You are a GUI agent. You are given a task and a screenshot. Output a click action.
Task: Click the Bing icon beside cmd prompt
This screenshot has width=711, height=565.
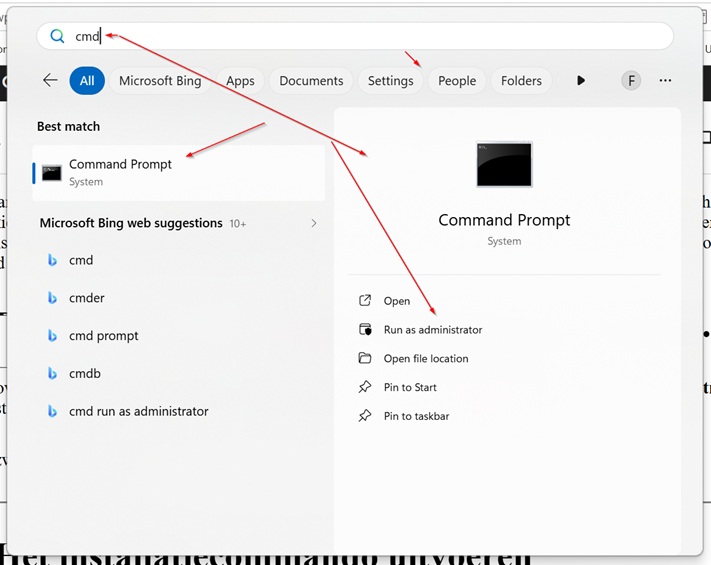point(52,336)
